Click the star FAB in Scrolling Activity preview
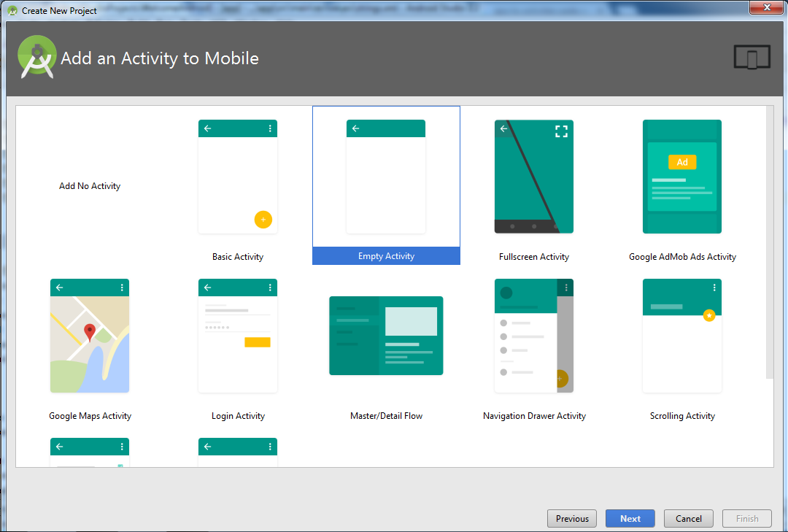This screenshot has width=788, height=532. point(709,316)
